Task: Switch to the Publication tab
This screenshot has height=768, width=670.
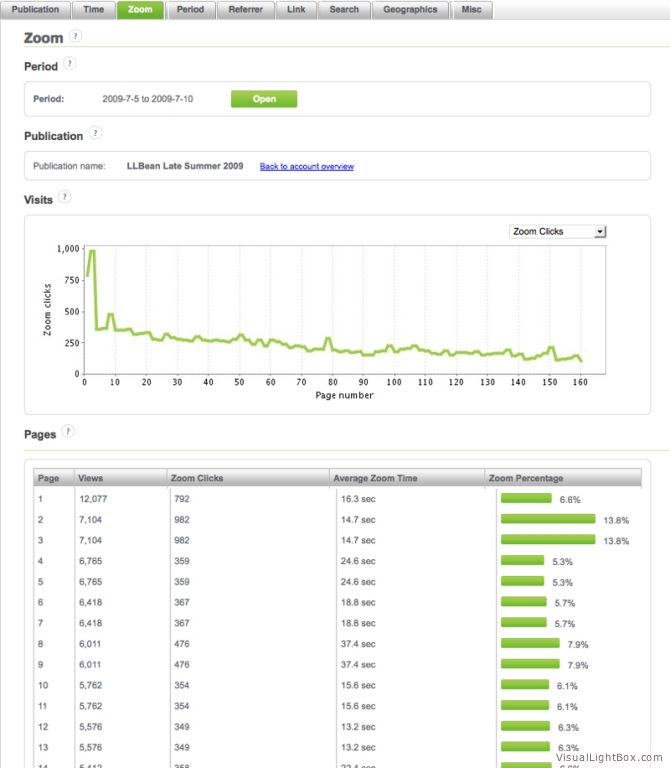Action: click(36, 9)
